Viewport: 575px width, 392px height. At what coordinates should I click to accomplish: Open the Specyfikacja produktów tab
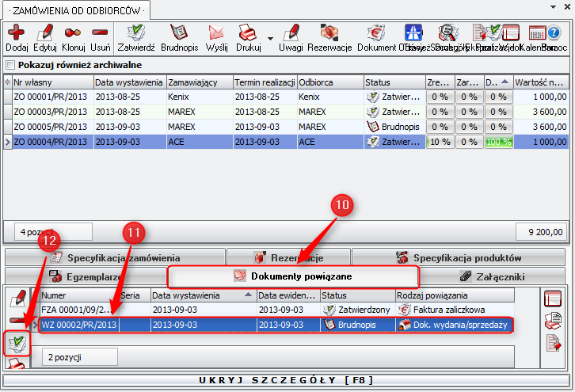pyautogui.click(x=459, y=258)
